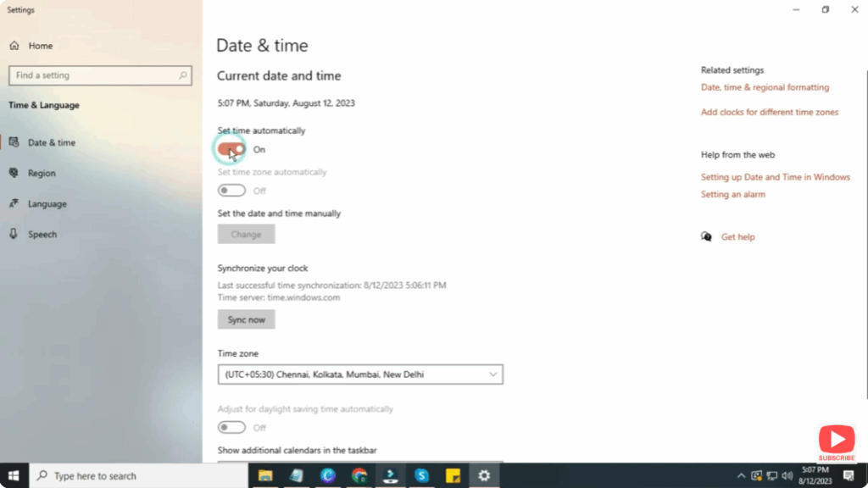Screen dimensions: 868x488
Task: Launch Google Chrome from the taskbar
Action: tap(359, 475)
